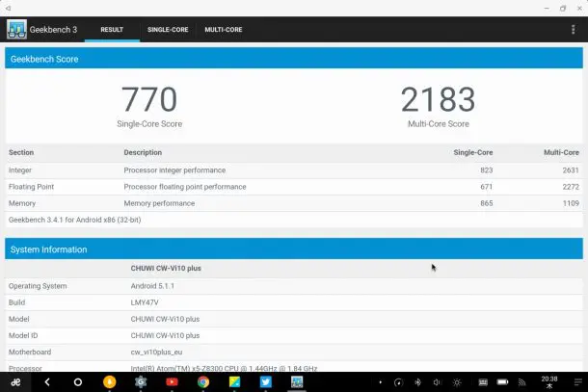Click the Description column header
Image resolution: width=588 pixels, height=392 pixels.
143,152
